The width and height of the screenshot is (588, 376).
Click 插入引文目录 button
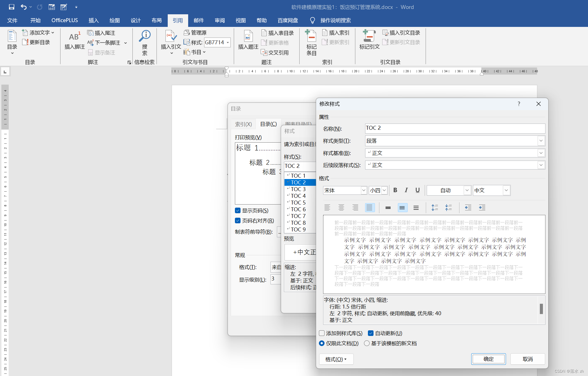coord(401,33)
